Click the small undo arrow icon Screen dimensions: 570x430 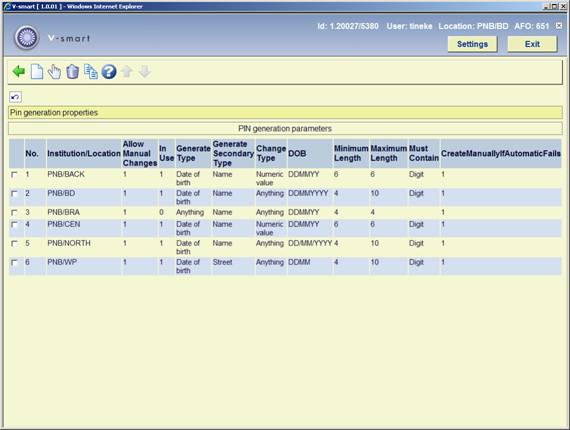(x=15, y=97)
